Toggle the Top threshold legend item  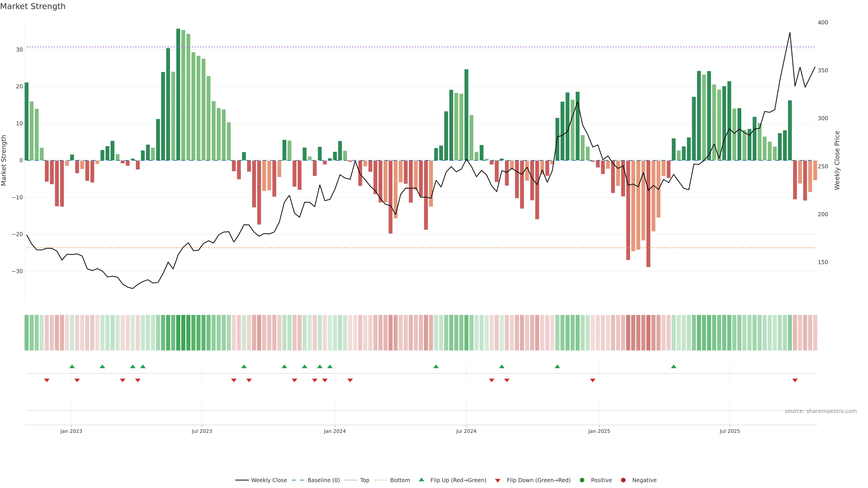(364, 480)
